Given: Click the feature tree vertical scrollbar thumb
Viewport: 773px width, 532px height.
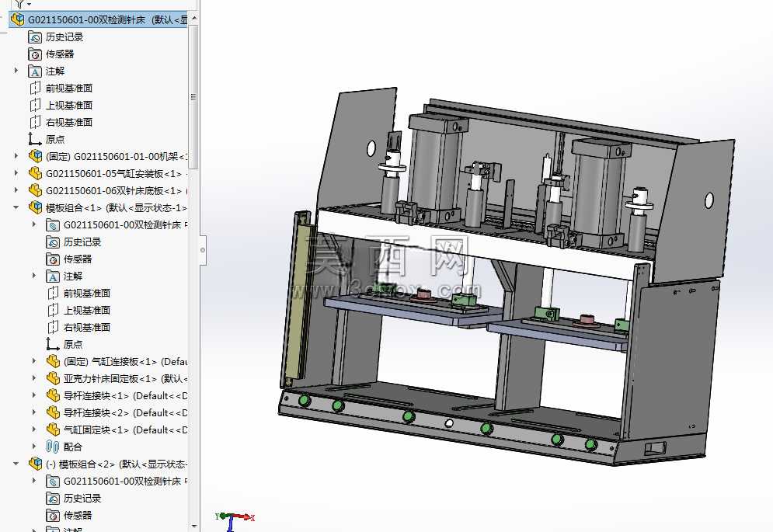Looking at the screenshot, I should pyautogui.click(x=193, y=97).
